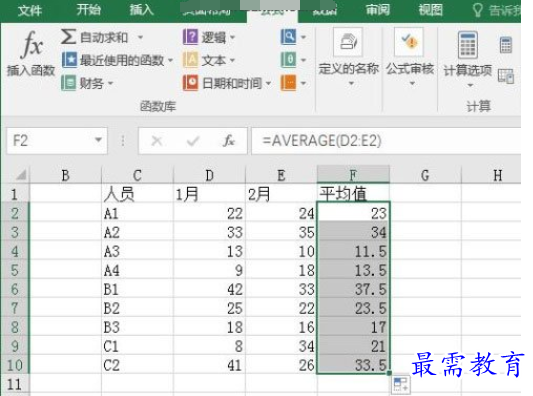This screenshot has width=533, height=396.
Task: Expand the Formula Auditing dropdown arrow
Action: pyautogui.click(x=412, y=83)
